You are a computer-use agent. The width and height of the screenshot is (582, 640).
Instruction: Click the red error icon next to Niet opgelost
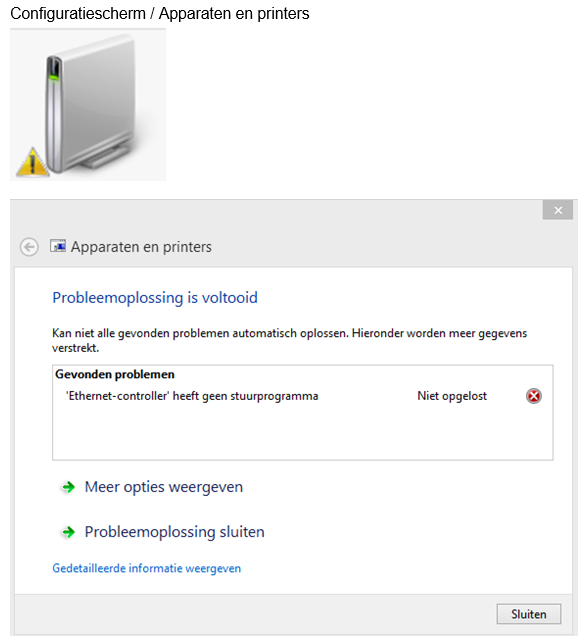(x=533, y=396)
